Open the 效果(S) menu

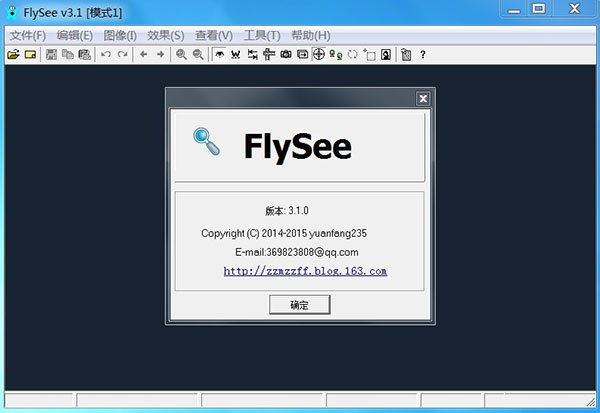point(166,36)
